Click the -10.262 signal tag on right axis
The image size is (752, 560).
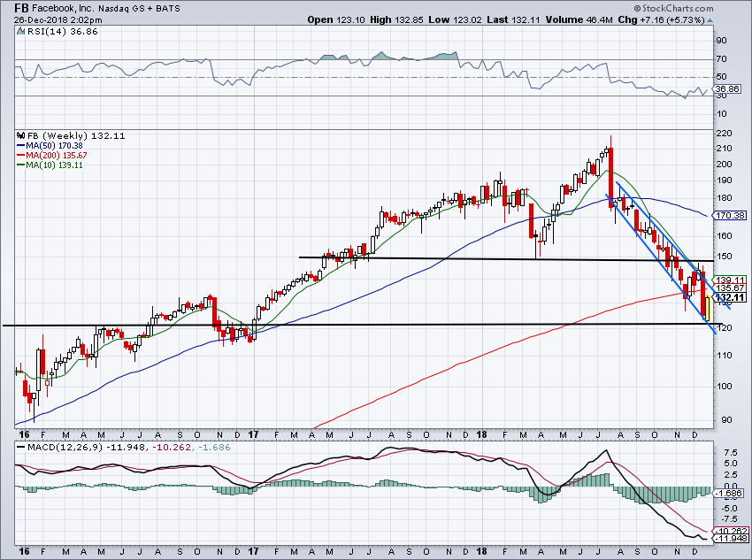point(731,531)
